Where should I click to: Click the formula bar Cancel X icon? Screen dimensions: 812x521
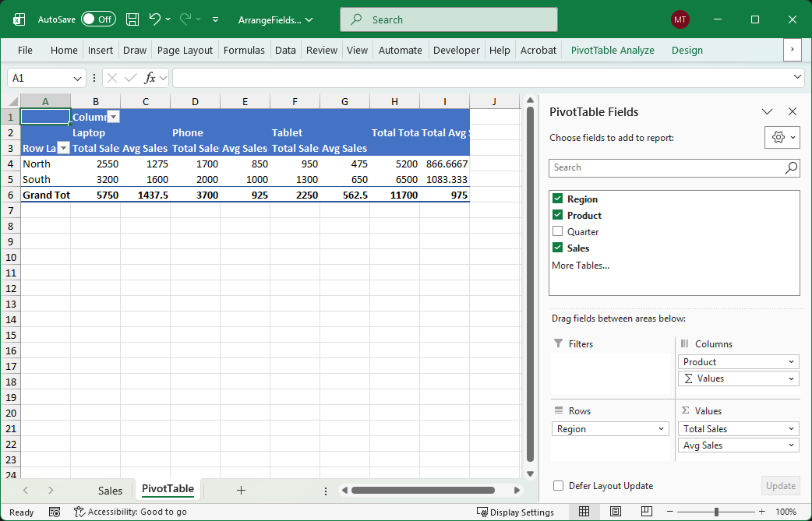pyautogui.click(x=112, y=78)
